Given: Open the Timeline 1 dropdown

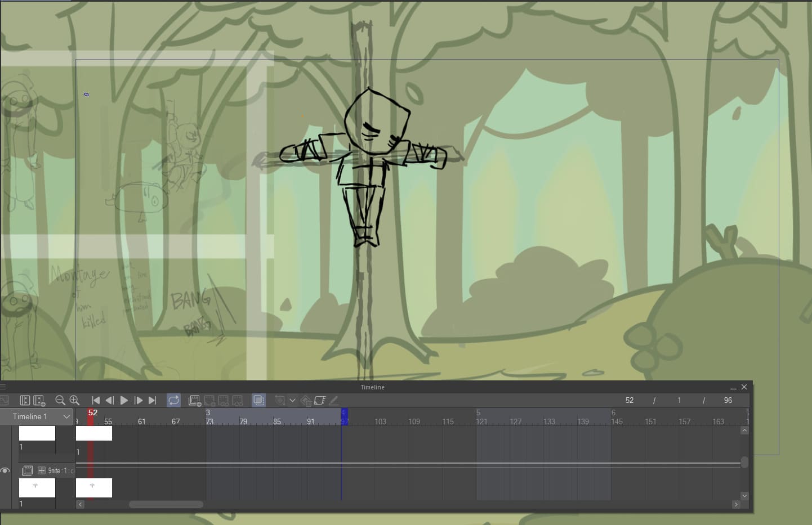Looking at the screenshot, I should pos(66,416).
